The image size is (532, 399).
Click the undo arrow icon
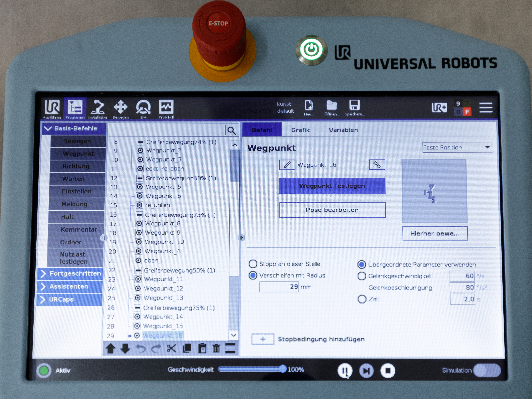(x=140, y=348)
